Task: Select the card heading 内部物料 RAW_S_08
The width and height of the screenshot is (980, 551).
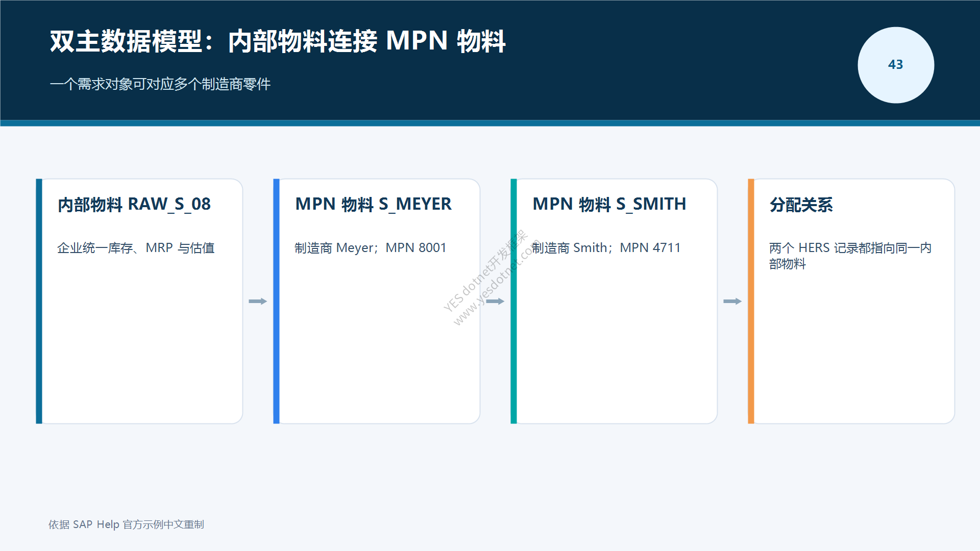Action: pyautogui.click(x=134, y=205)
